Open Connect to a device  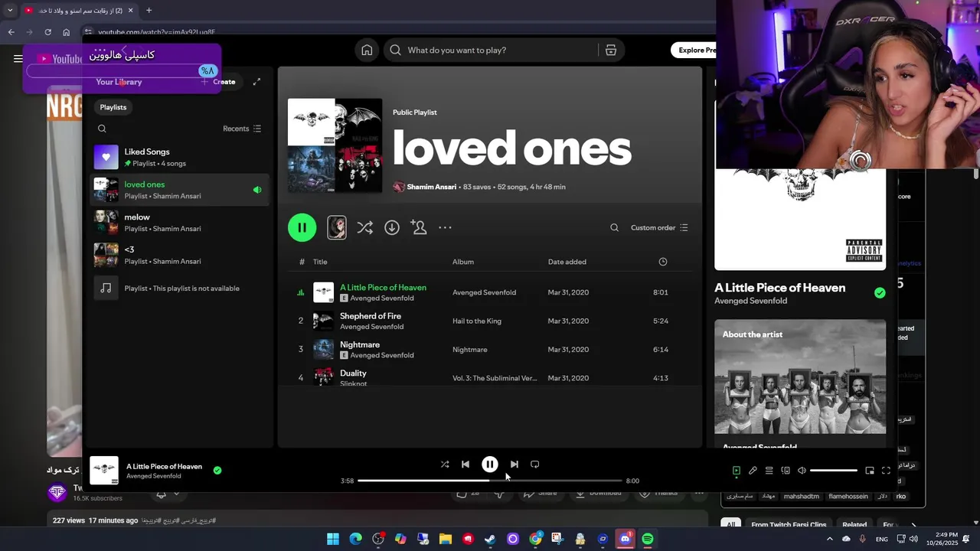786,471
